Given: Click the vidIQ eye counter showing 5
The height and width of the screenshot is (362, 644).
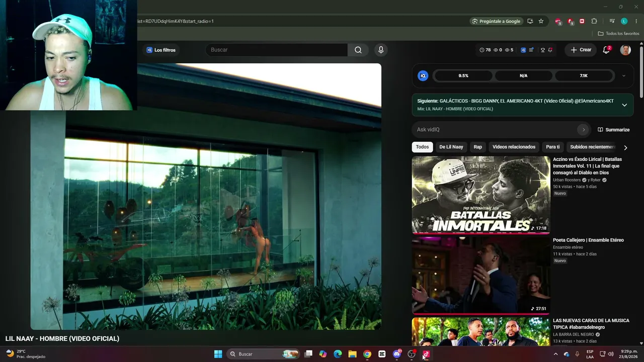Looking at the screenshot, I should pyautogui.click(x=509, y=50).
